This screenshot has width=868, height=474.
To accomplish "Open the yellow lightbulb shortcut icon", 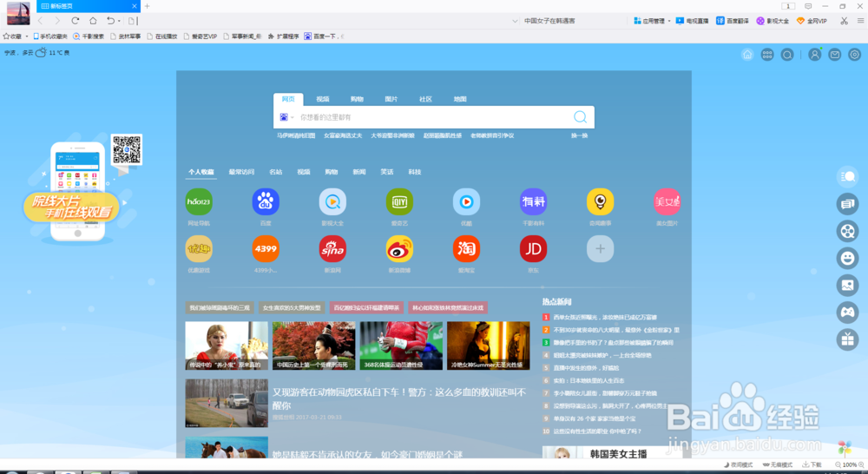I will point(600,201).
